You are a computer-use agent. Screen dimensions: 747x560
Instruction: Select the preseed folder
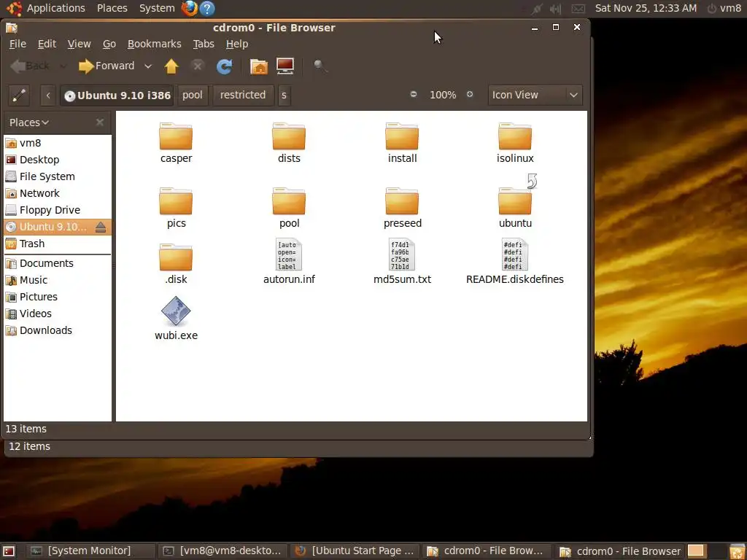402,208
